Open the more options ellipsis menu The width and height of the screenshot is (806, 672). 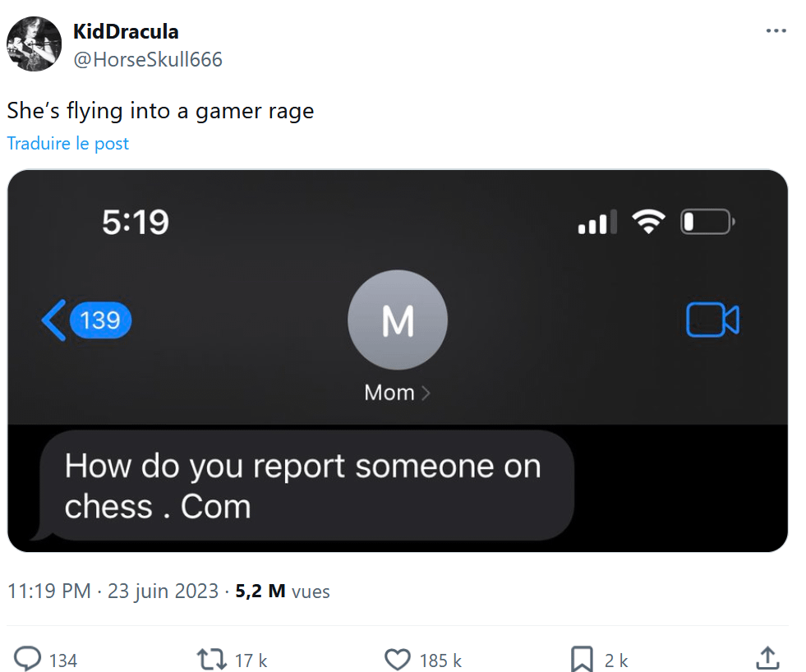776,31
